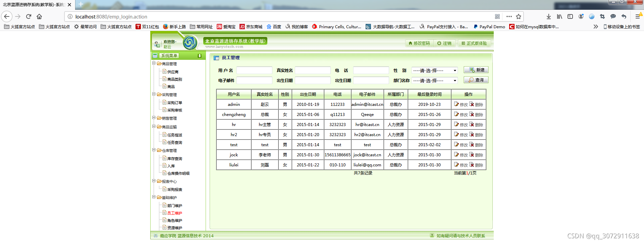Click the 修改密码 button
644x243 pixels.
click(419, 43)
